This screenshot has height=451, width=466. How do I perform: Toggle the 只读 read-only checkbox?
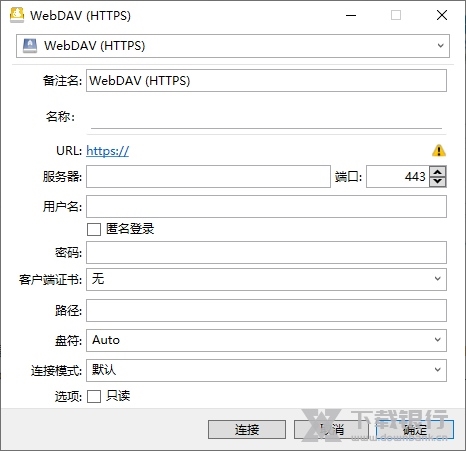(94, 396)
